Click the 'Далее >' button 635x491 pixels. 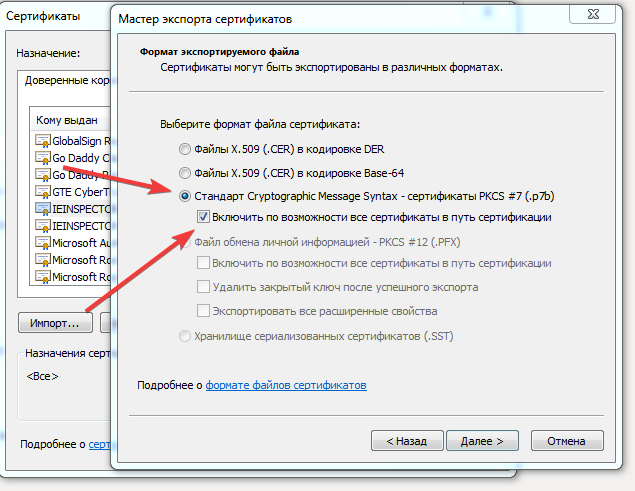(x=482, y=441)
